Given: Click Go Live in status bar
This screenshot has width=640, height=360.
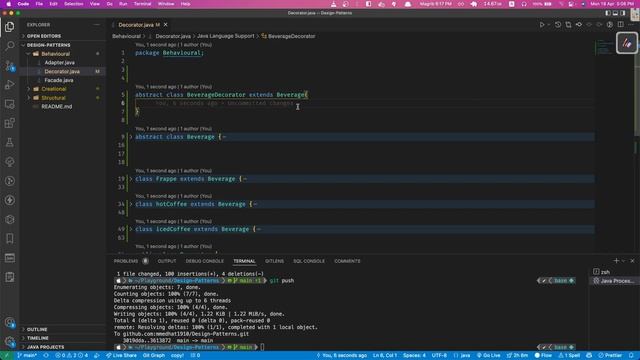Looking at the screenshot, I should coord(489,356).
